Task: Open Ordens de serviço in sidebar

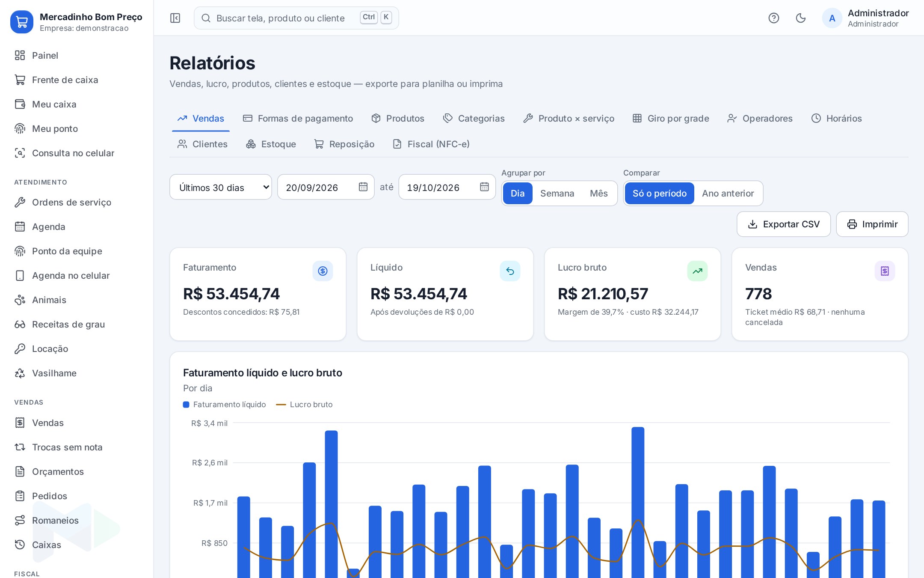Action: 77,202
